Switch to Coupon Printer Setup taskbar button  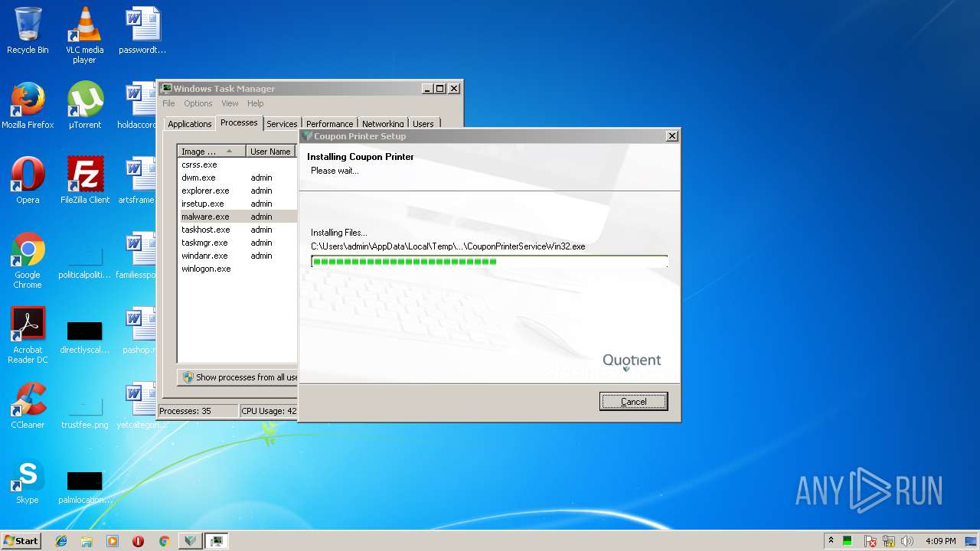191,541
